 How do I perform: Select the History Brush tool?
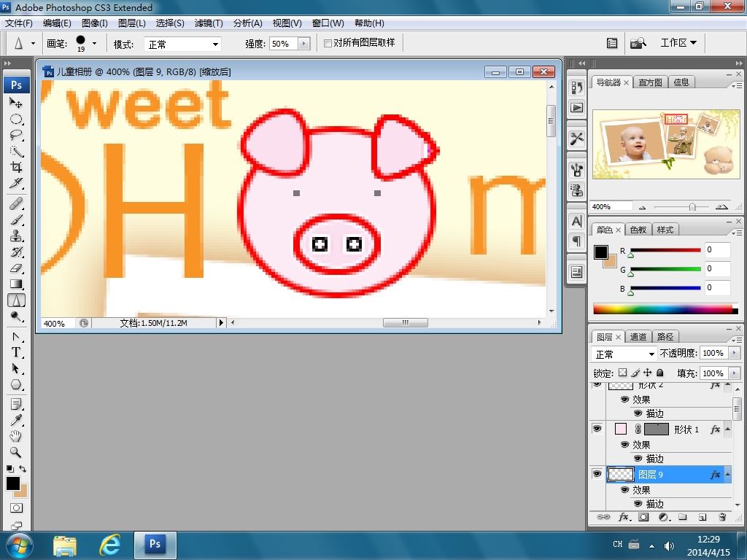tap(16, 252)
